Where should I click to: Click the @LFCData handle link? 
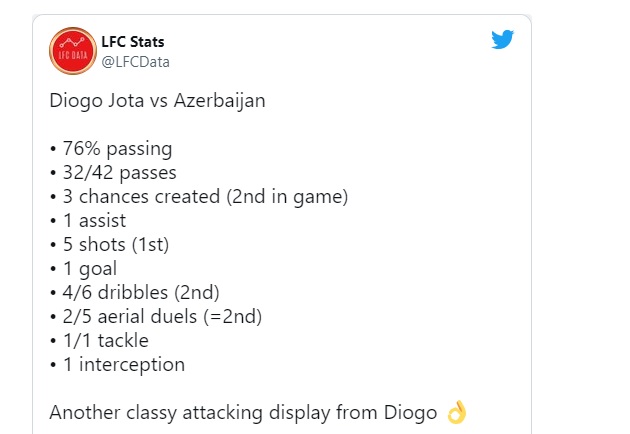(x=135, y=62)
